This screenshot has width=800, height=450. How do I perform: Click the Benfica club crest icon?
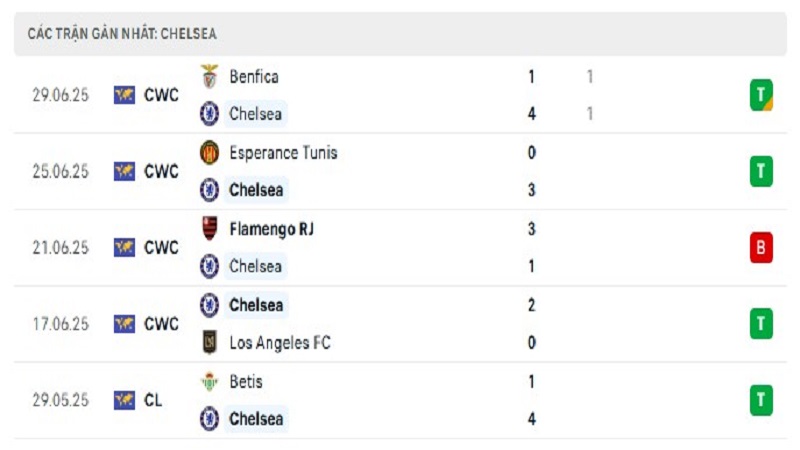coord(209,77)
